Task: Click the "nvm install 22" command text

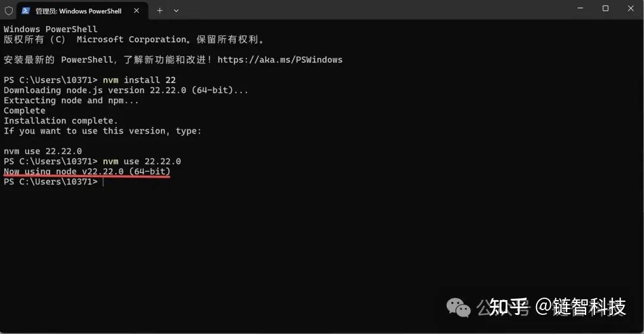Action: (x=139, y=80)
